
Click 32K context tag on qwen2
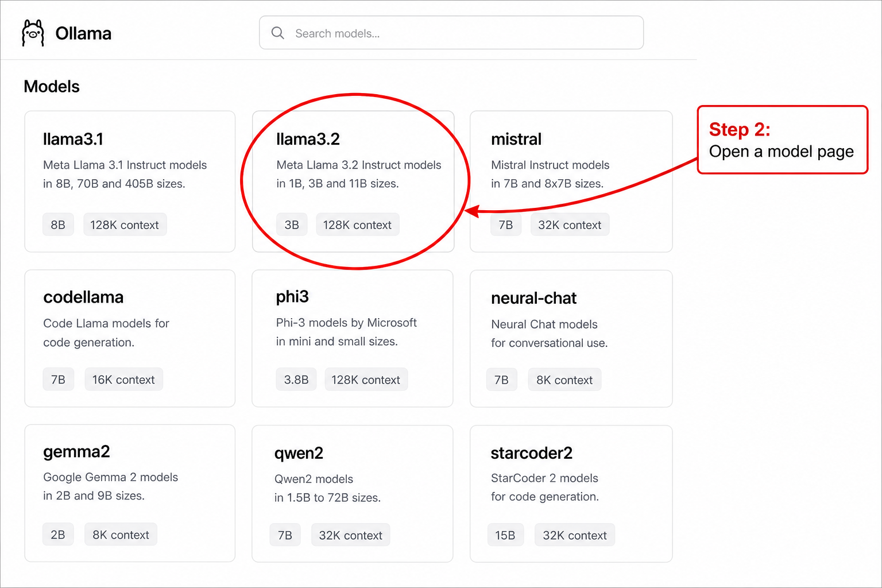tap(351, 535)
